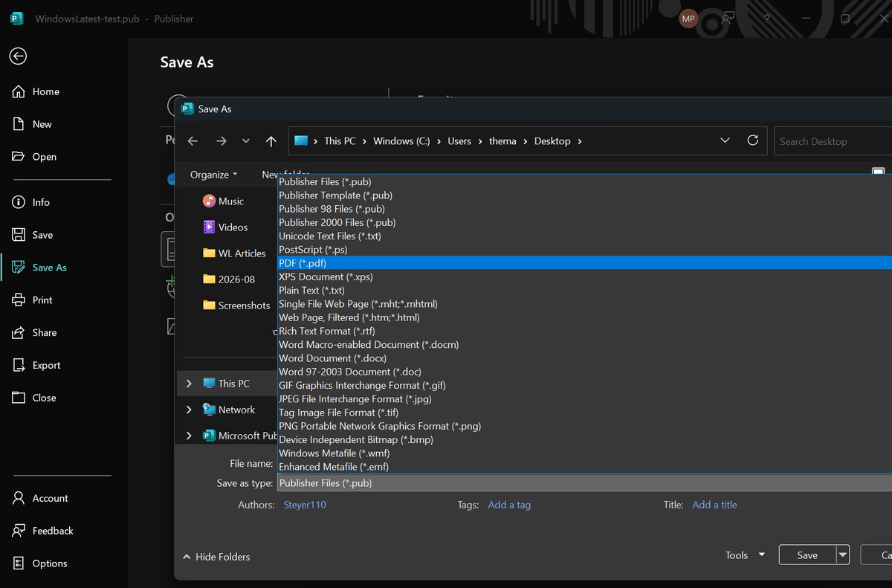Click the back arrow circle in Publisher backstage
Image resolution: width=892 pixels, height=588 pixels.
tap(18, 56)
